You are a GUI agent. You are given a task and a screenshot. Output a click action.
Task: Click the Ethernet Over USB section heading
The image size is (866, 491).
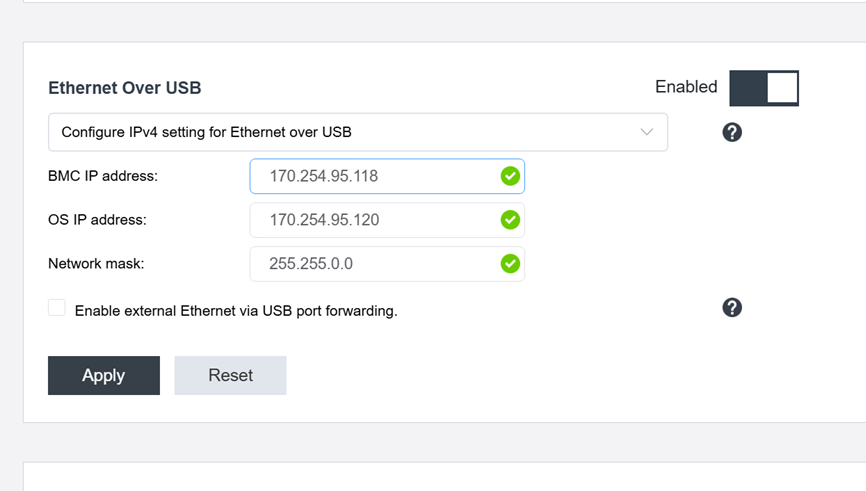[124, 88]
